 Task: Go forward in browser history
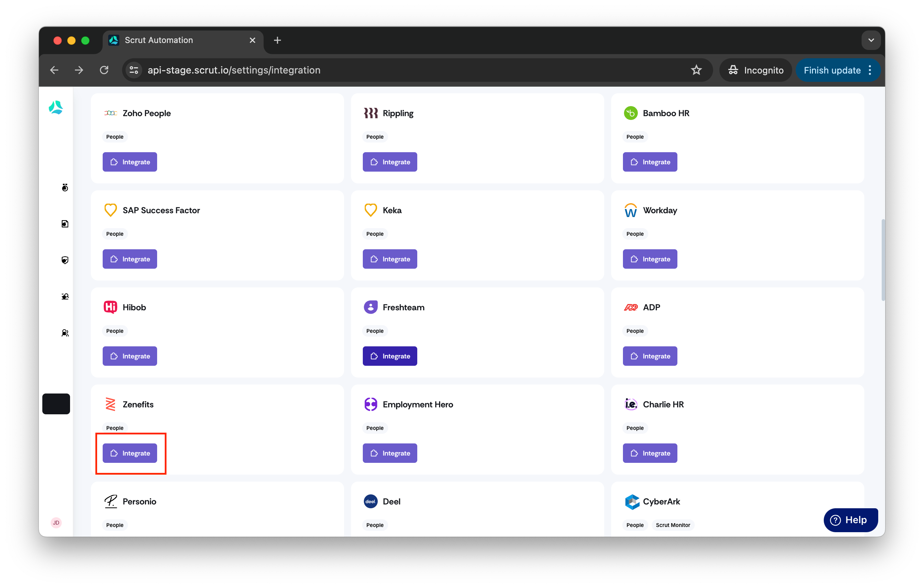point(79,70)
